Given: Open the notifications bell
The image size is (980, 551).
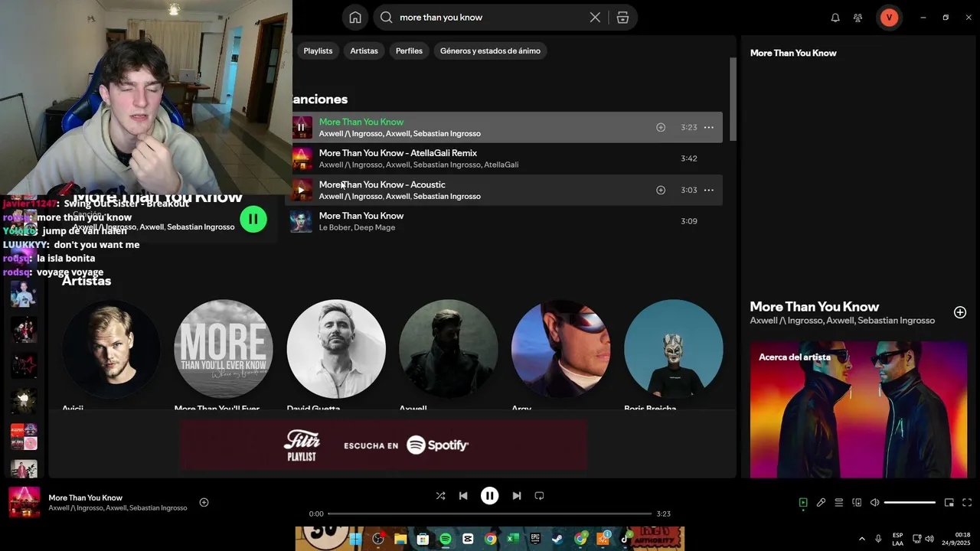Looking at the screenshot, I should pyautogui.click(x=835, y=18).
